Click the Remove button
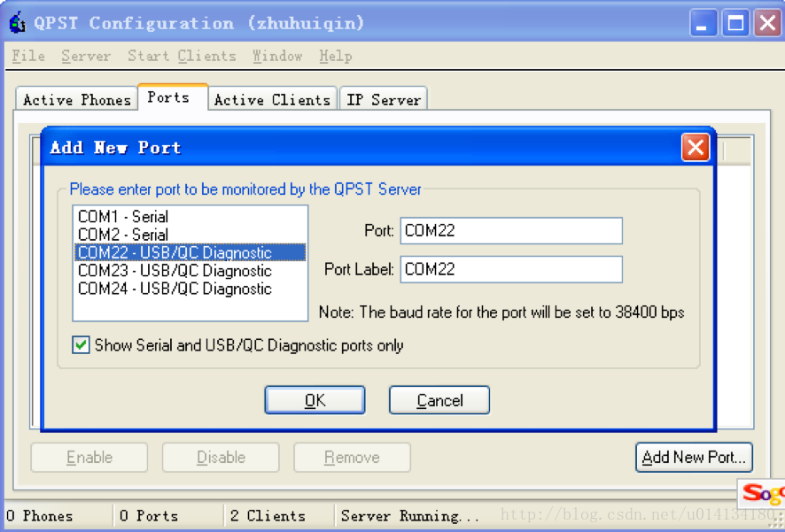 pos(352,457)
